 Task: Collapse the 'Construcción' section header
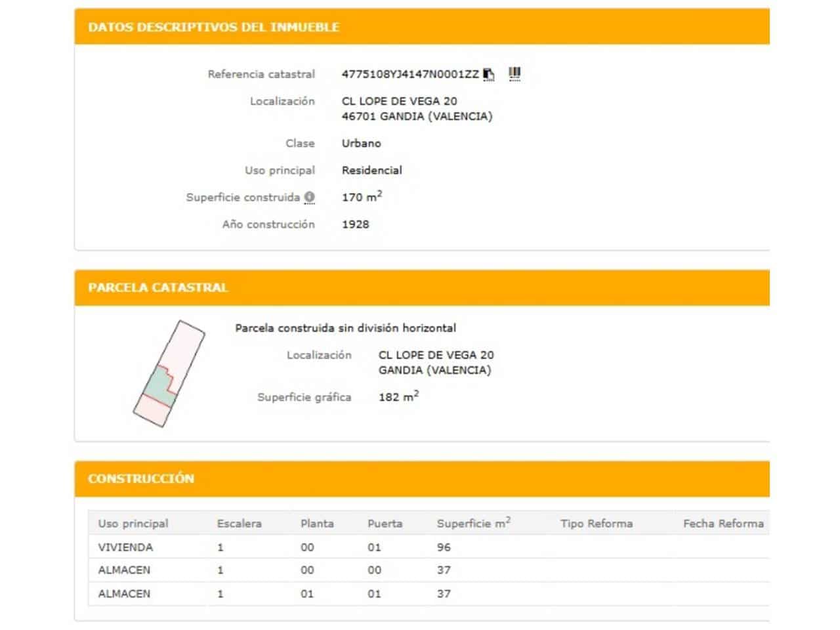141,478
